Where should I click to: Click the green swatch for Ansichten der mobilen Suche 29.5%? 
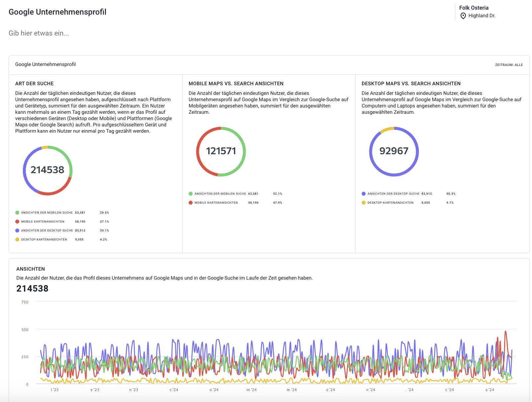[17, 213]
